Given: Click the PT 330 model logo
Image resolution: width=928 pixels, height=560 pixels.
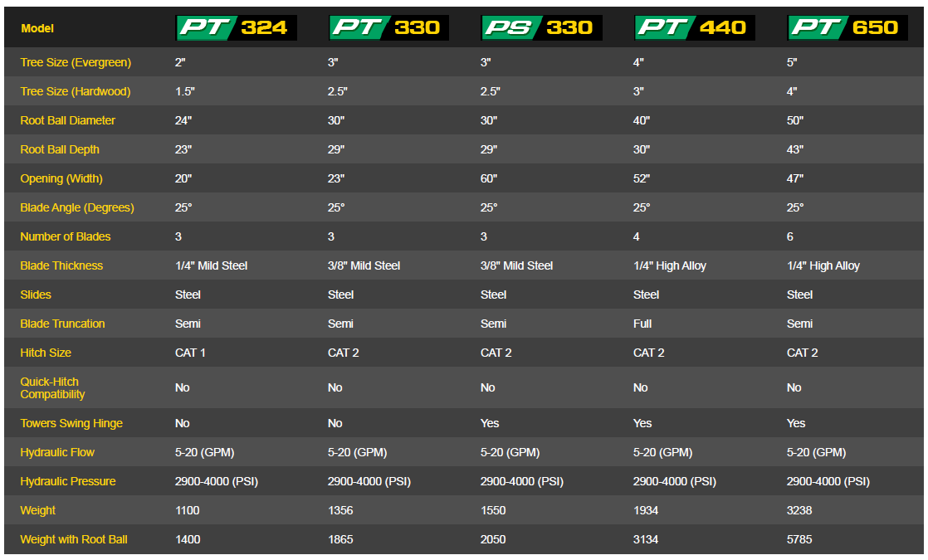Looking at the screenshot, I should pos(388,27).
